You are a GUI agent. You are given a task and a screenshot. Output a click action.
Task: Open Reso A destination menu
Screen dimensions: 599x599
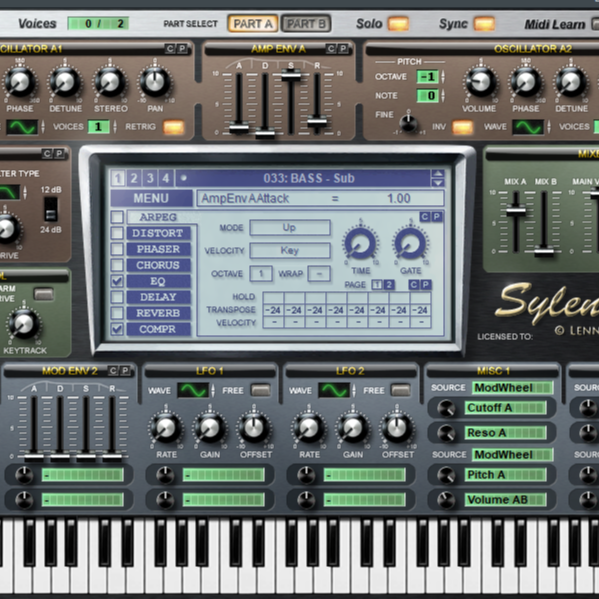(505, 433)
